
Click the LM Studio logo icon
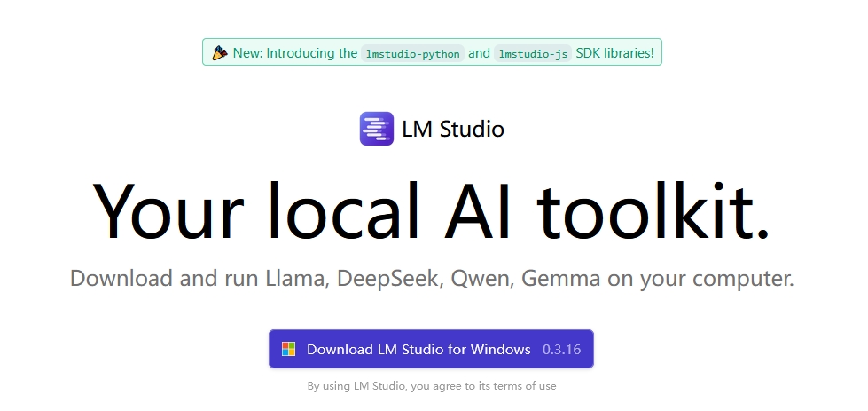tap(377, 129)
